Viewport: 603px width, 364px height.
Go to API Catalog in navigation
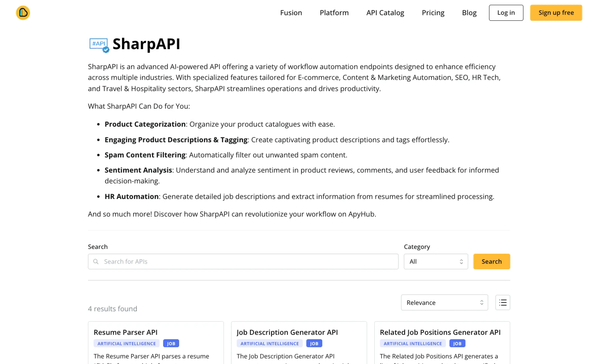pyautogui.click(x=385, y=13)
